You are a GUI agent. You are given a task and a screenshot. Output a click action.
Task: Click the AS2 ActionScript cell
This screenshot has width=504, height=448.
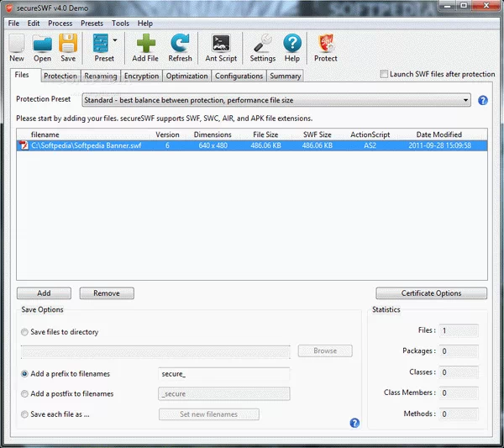point(370,145)
